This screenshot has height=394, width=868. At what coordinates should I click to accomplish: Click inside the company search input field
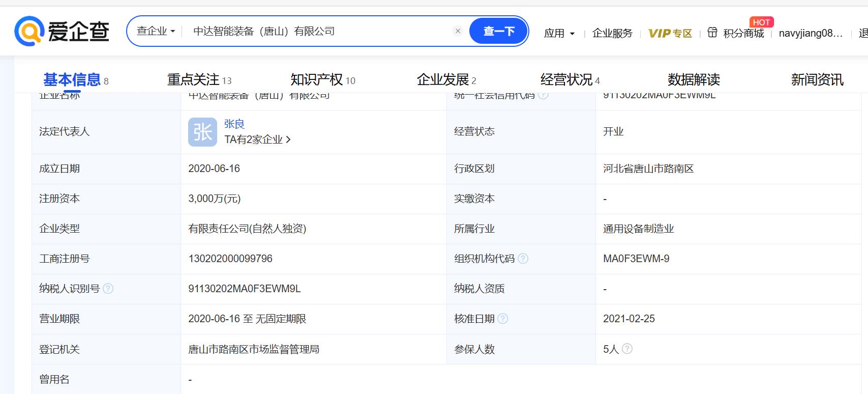tap(318, 31)
